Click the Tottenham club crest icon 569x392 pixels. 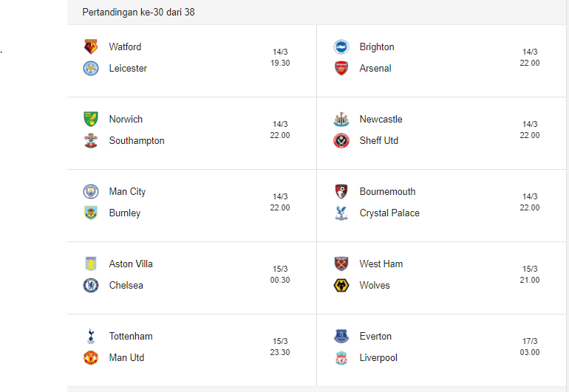point(91,337)
